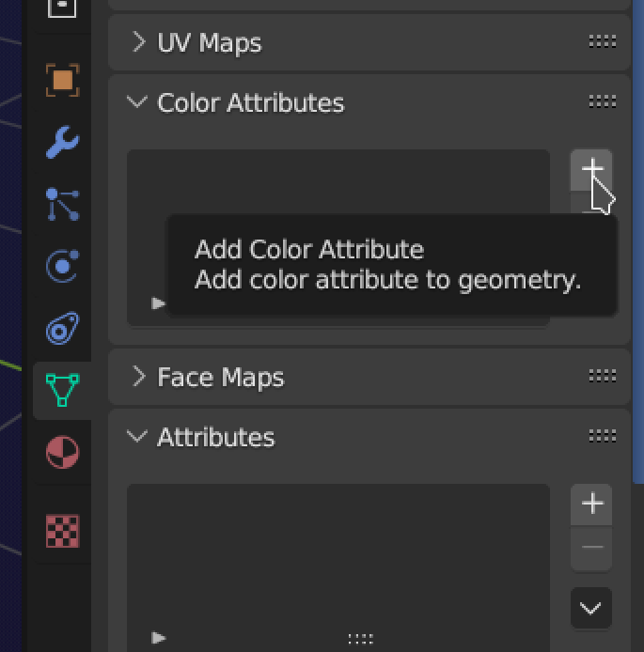
Task: Open the Object properties tab
Action: (x=63, y=80)
